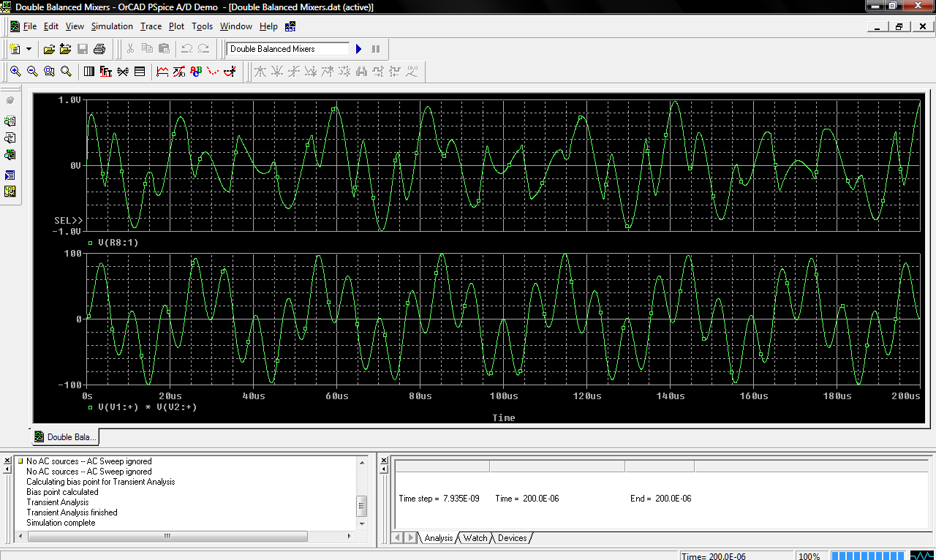Image resolution: width=936 pixels, height=560 pixels.
Task: Switch to the Watch tab
Action: pyautogui.click(x=475, y=538)
